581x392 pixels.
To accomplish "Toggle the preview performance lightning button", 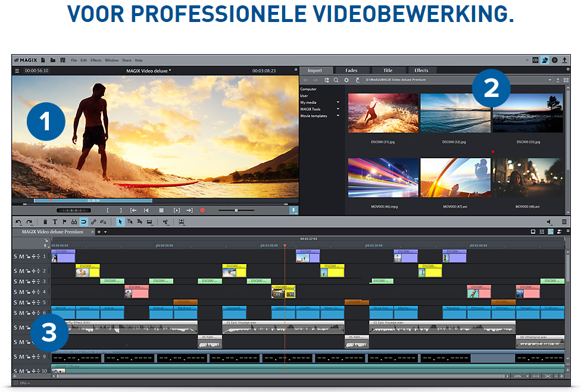I will [293, 210].
